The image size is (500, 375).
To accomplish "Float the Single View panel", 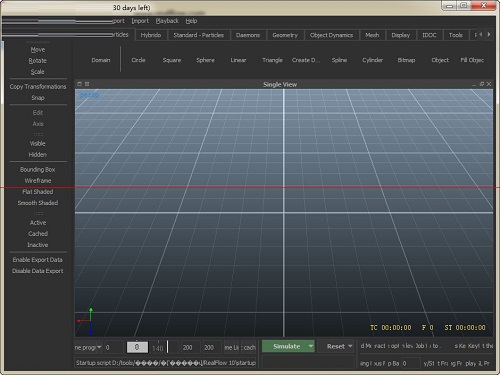I will coord(482,84).
